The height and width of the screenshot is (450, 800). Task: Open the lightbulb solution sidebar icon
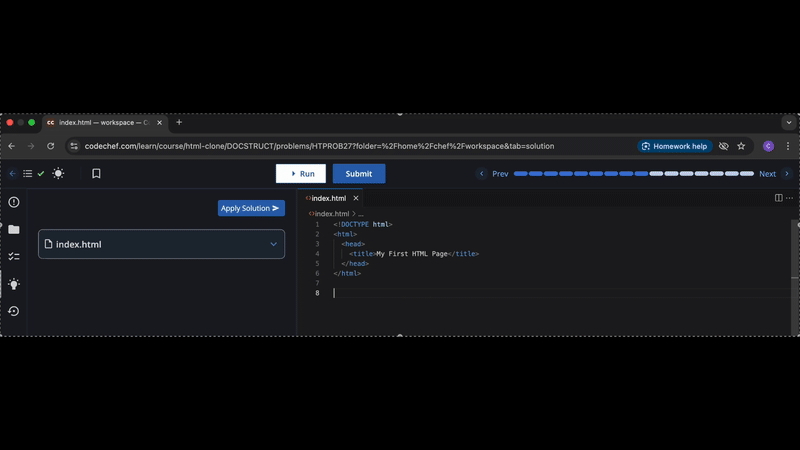[x=14, y=284]
